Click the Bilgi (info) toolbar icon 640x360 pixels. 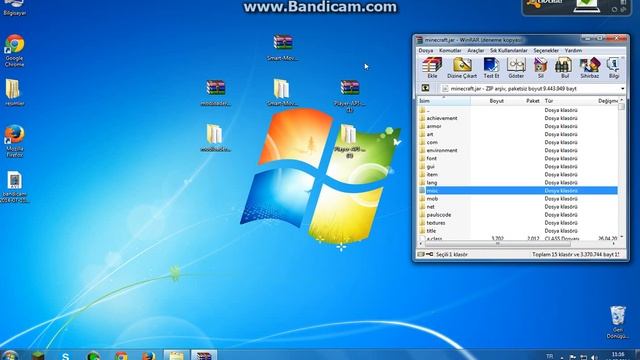point(613,68)
